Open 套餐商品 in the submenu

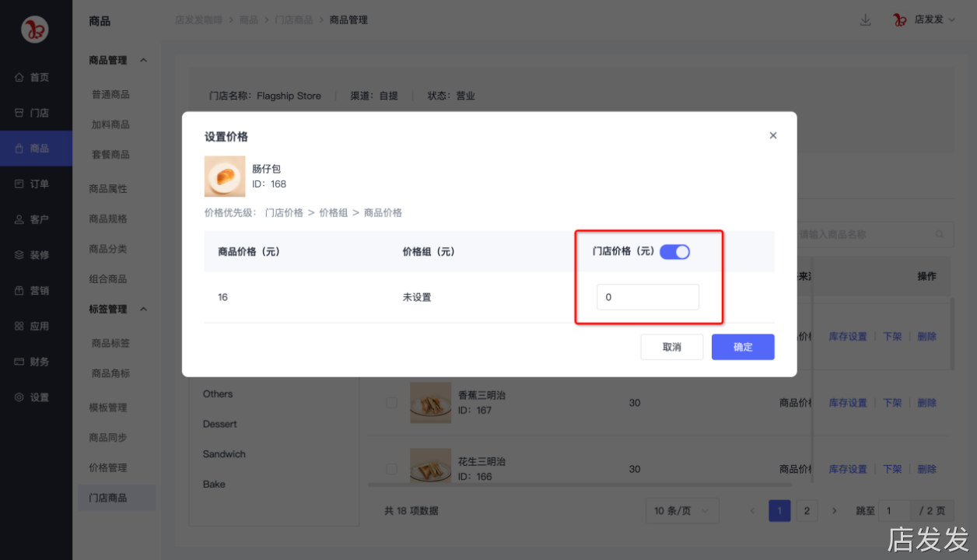coord(110,155)
